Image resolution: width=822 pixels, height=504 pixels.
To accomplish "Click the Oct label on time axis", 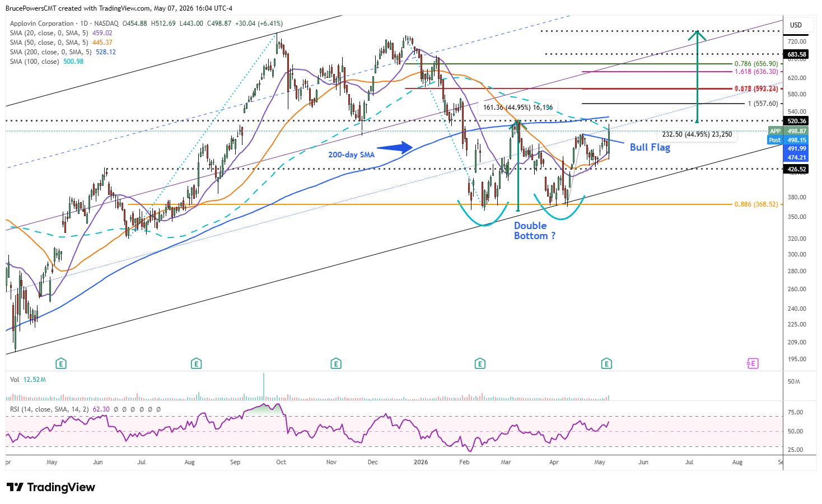I will click(x=281, y=462).
